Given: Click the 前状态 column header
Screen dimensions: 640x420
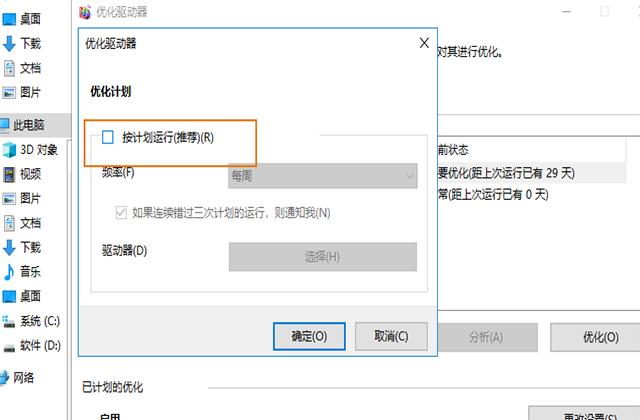Looking at the screenshot, I should (531, 150).
